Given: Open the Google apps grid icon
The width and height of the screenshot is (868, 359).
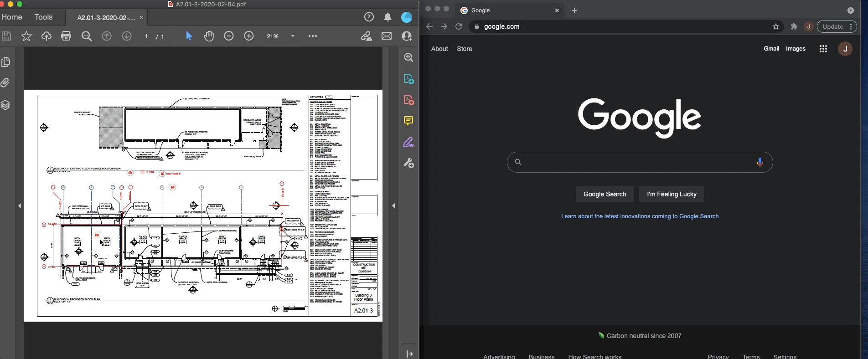Looking at the screenshot, I should pos(823,49).
